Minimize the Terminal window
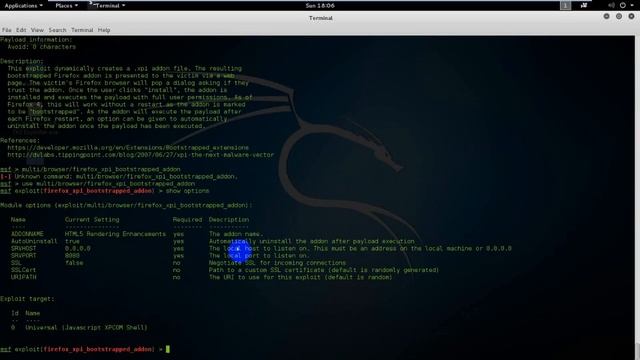Viewport: 640px width, 360px height. coord(607,16)
